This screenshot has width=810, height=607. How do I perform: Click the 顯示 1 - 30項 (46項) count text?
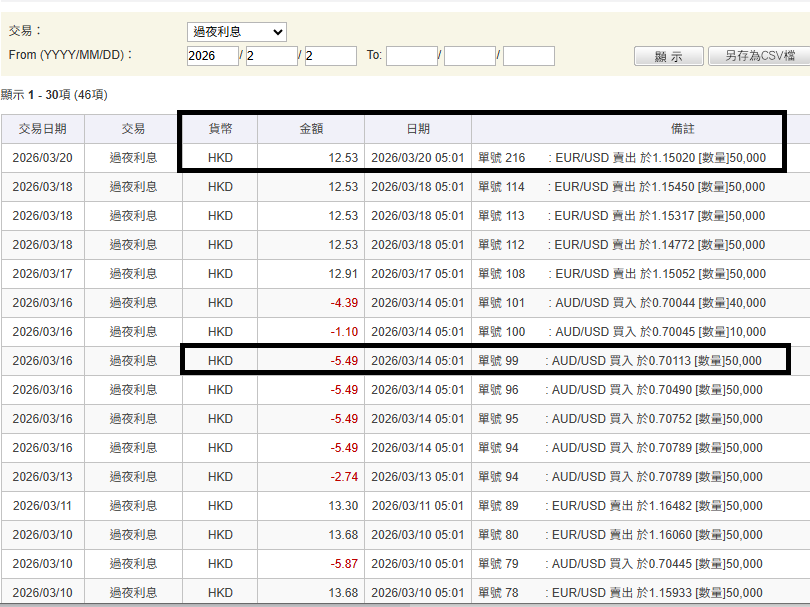pos(54,95)
